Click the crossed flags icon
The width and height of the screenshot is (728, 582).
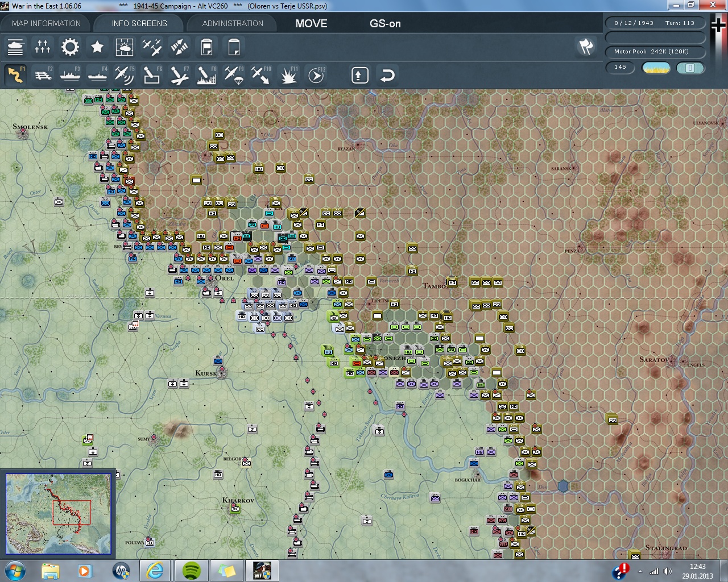tap(586, 47)
